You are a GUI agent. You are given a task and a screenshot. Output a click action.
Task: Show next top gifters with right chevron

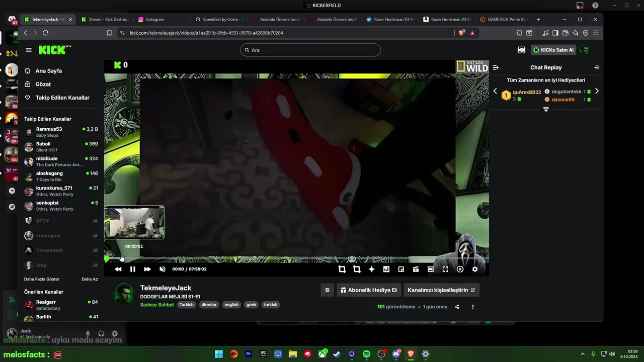tap(597, 92)
